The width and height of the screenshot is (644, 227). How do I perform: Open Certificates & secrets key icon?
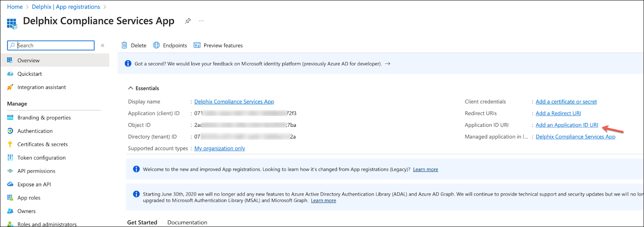(x=10, y=144)
